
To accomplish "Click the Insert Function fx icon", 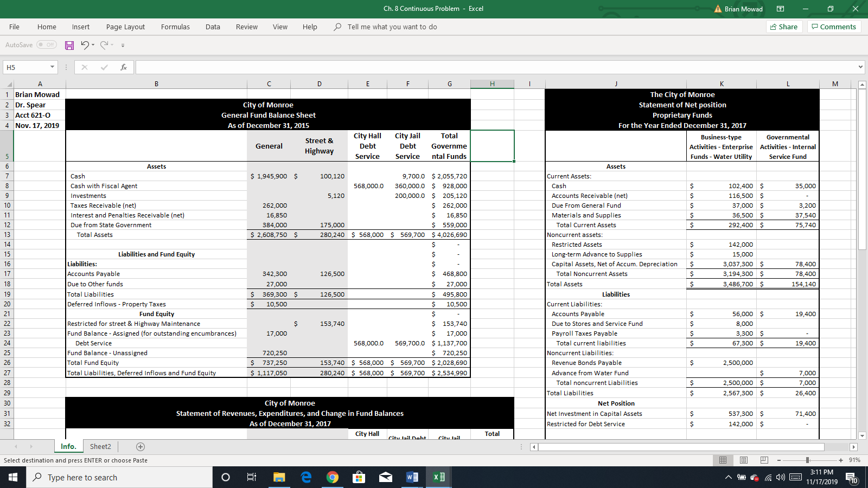I will (124, 67).
